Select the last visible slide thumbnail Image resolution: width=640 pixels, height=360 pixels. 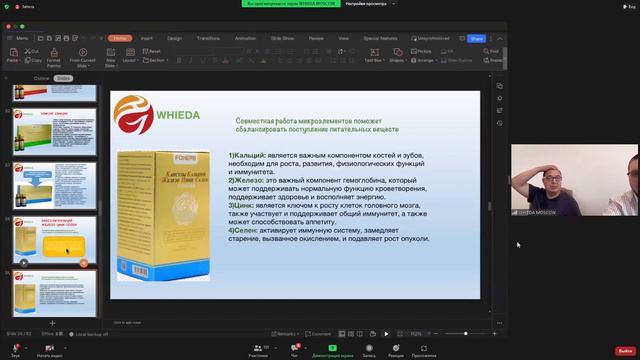[55, 293]
